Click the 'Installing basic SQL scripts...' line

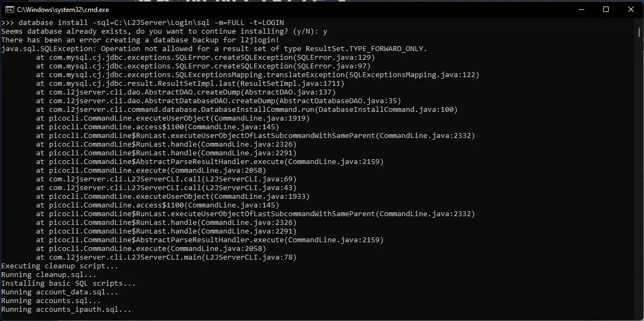click(68, 284)
